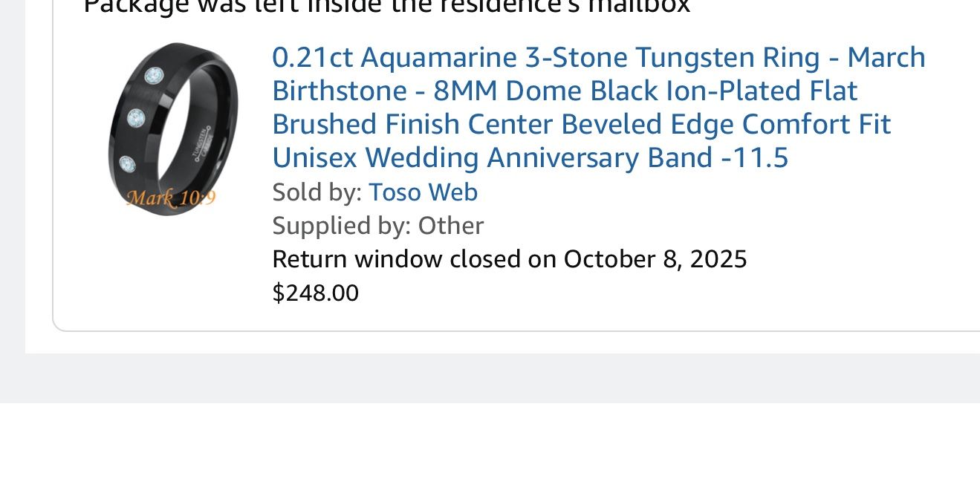Click the gray band below the order card

pyautogui.click(x=490, y=379)
